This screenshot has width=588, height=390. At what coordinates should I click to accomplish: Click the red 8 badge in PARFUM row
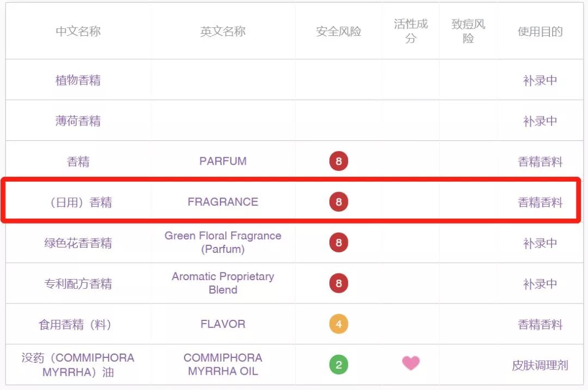[339, 161]
